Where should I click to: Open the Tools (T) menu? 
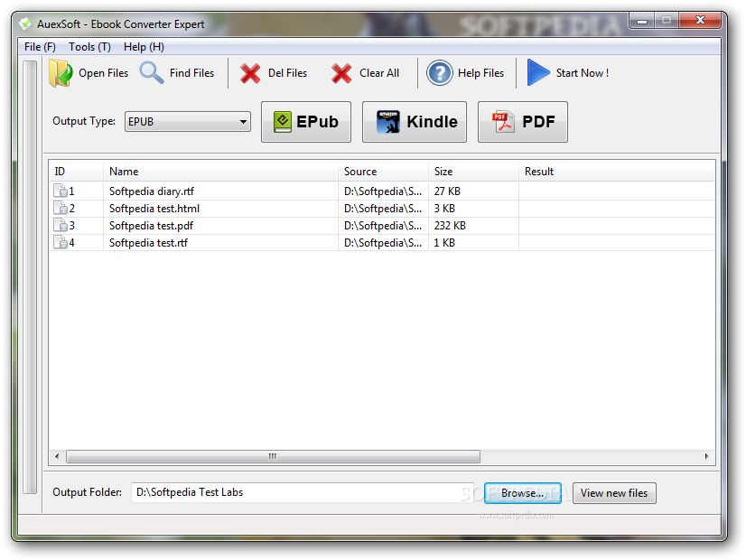(89, 47)
